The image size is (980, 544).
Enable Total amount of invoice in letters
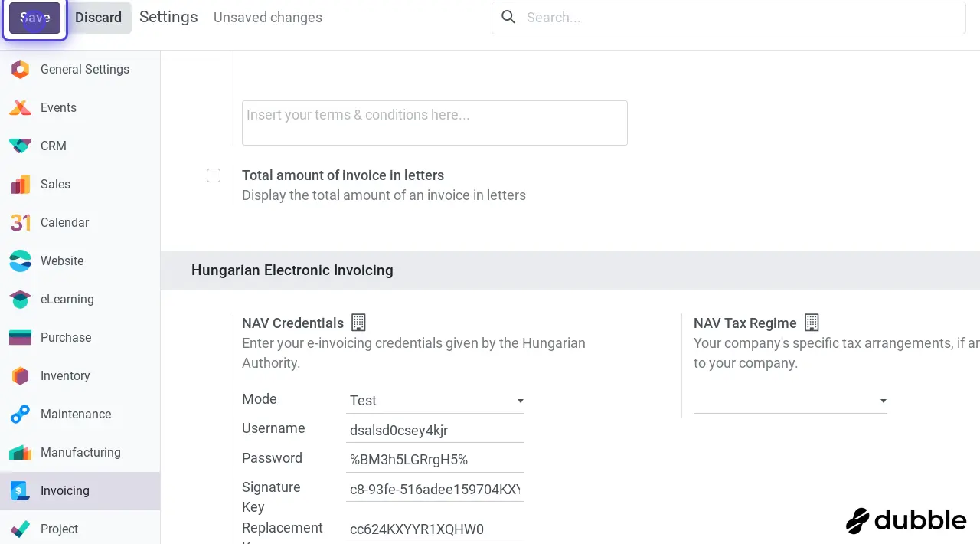214,175
